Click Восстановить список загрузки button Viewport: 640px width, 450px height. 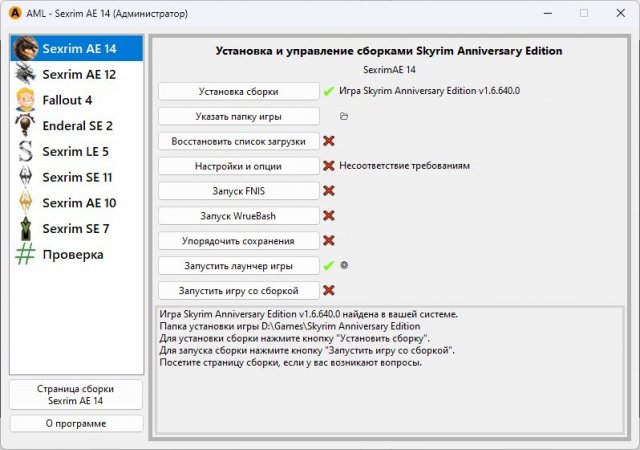click(238, 141)
